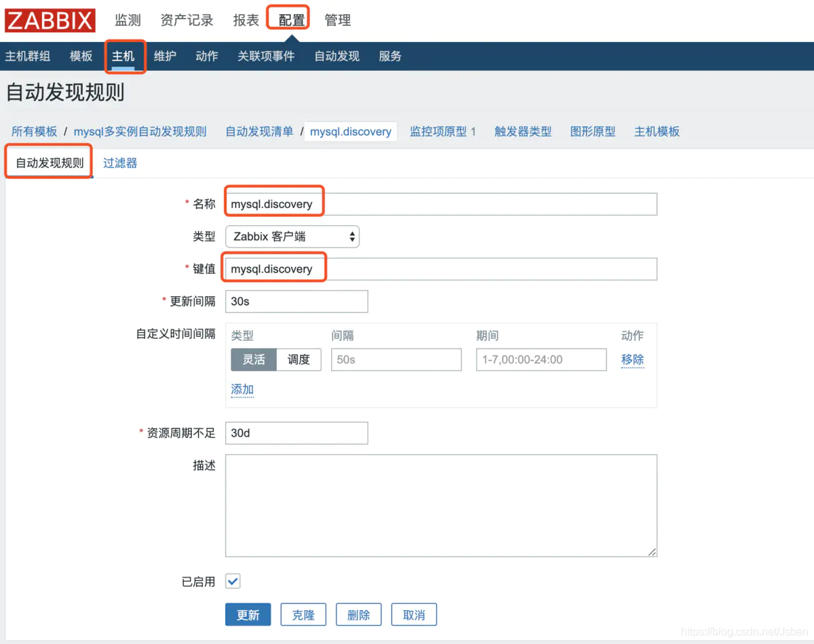Open 主机模板 link

[657, 132]
